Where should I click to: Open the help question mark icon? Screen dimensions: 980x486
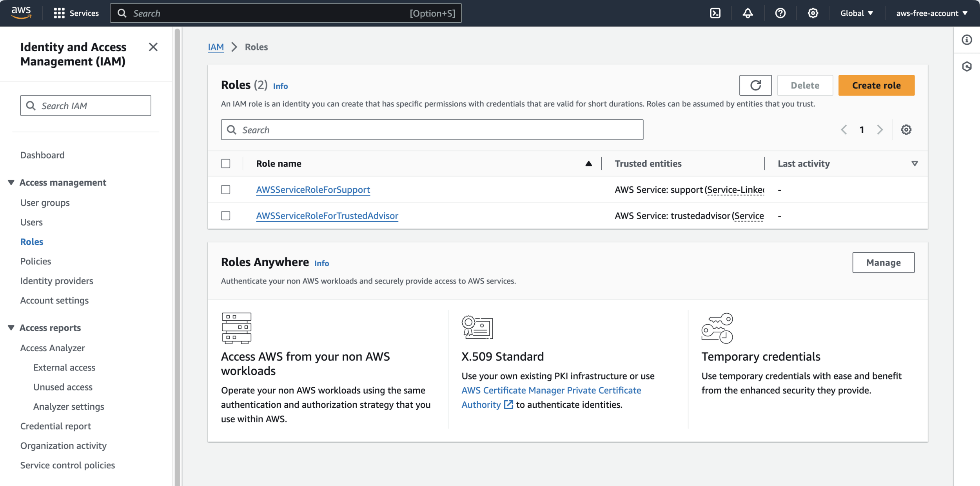[x=780, y=13]
